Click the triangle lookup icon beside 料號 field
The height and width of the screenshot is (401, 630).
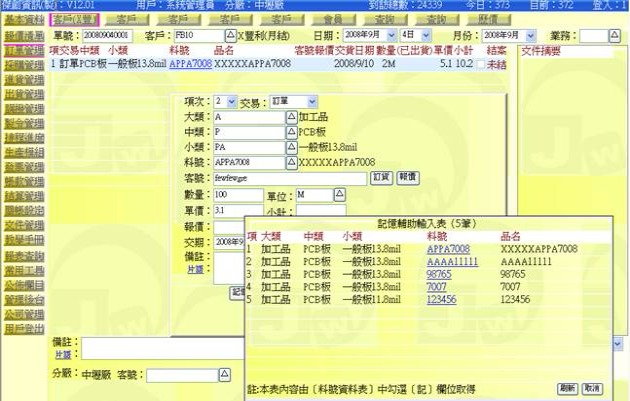tap(292, 162)
